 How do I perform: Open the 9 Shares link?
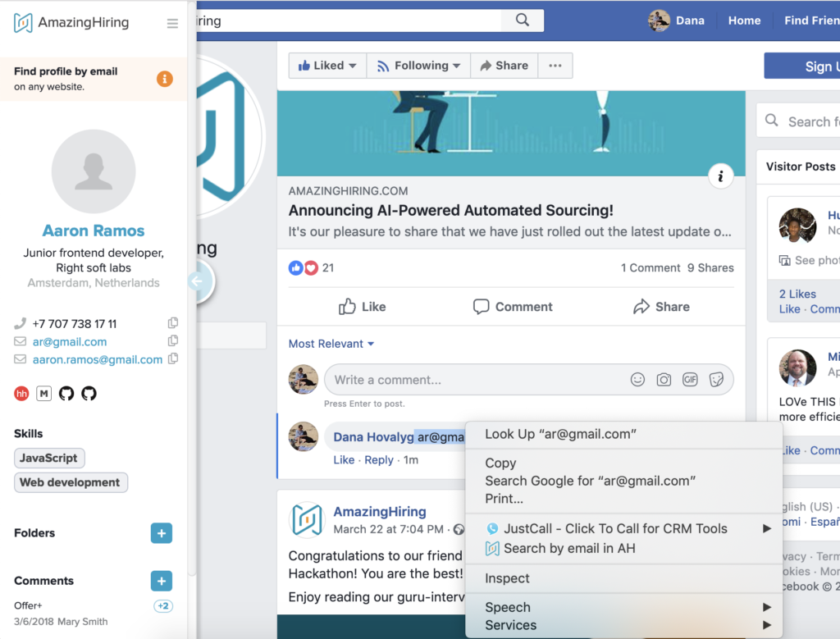click(710, 267)
